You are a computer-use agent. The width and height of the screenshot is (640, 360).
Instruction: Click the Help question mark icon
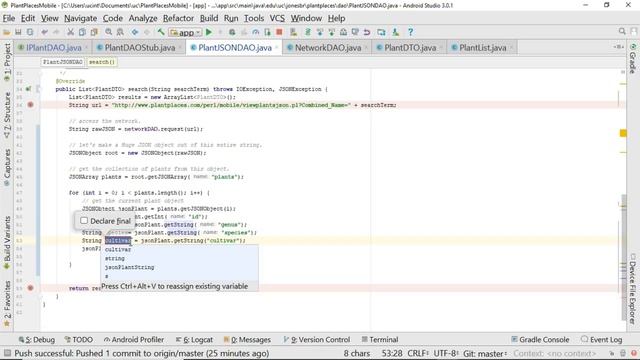click(410, 32)
